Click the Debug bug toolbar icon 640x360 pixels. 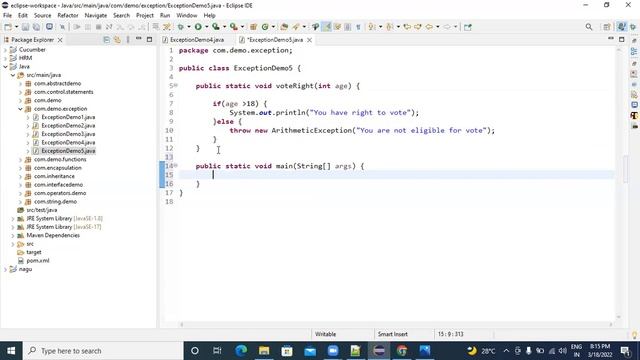tap(180, 27)
